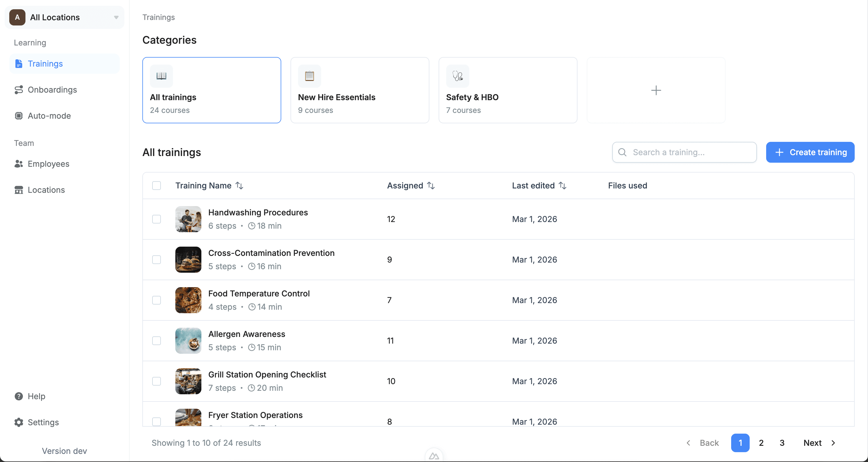Viewport: 868px width, 462px height.
Task: Expand the All Locations dropdown
Action: coord(116,17)
